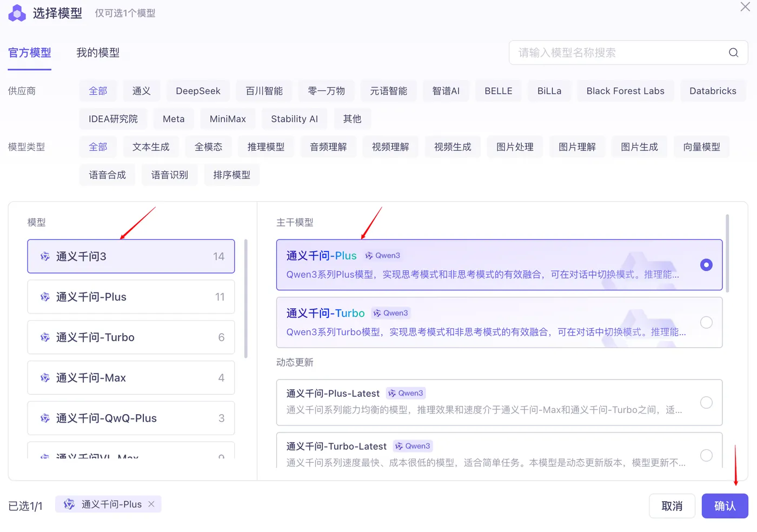Screen dimensions: 757x532
Task: Select model type 图片理解
Action: tap(577, 147)
